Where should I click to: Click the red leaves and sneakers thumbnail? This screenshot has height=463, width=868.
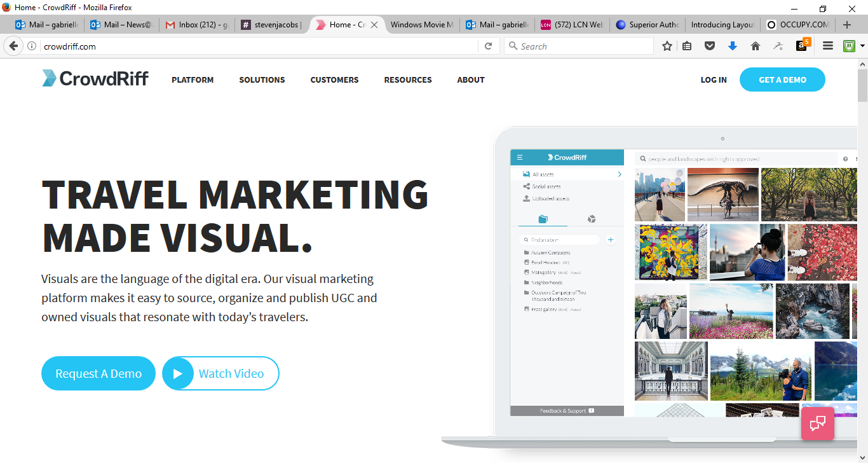[822, 252]
